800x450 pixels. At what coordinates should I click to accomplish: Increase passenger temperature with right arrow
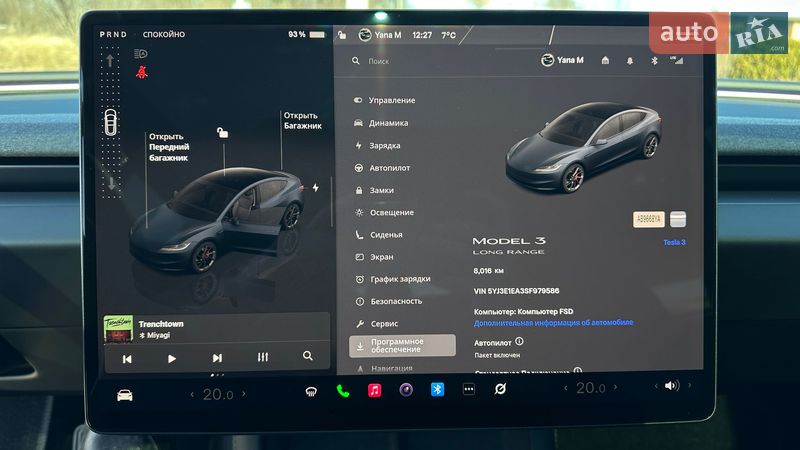pyautogui.click(x=616, y=387)
